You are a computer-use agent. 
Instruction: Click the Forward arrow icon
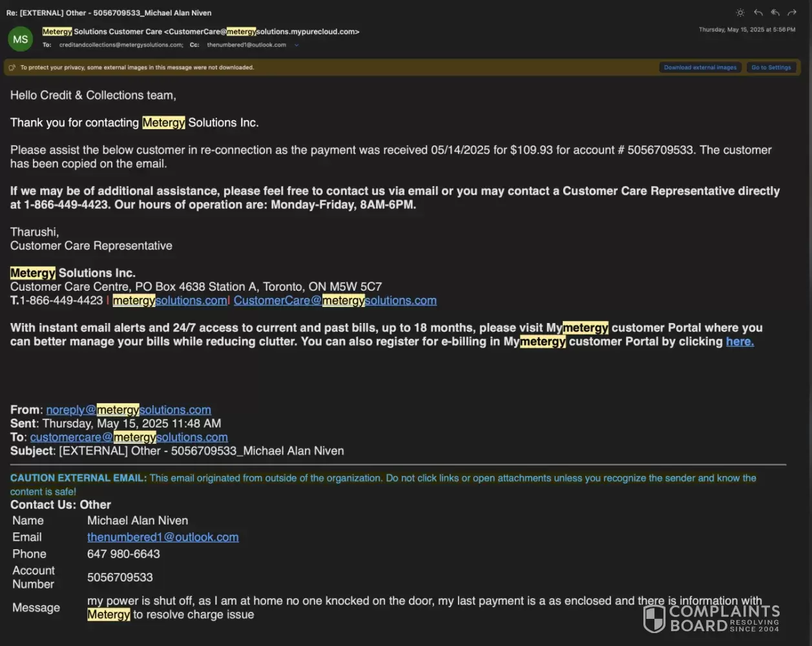[x=792, y=13]
